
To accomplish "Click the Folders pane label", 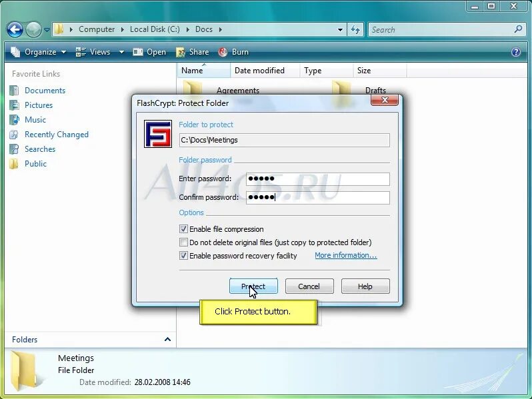I will pyautogui.click(x=25, y=339).
